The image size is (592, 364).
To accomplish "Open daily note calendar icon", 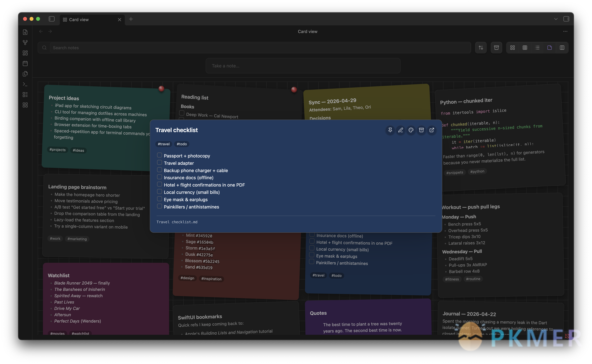I will (25, 63).
